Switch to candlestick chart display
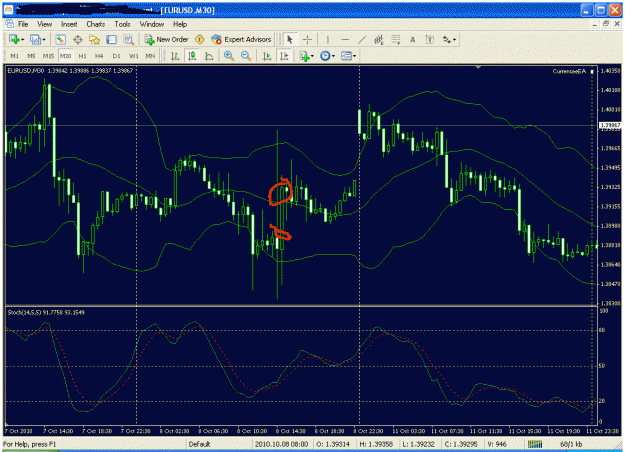This screenshot has height=452, width=625. pos(192,56)
